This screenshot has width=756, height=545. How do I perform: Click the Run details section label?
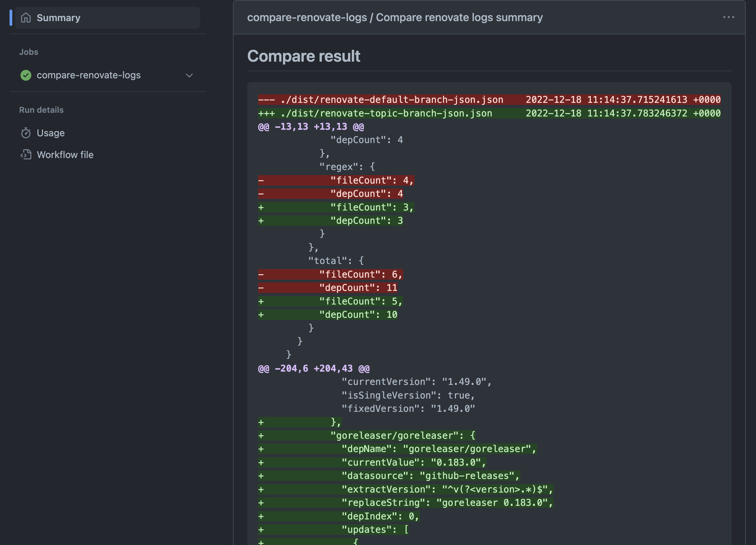click(x=41, y=110)
